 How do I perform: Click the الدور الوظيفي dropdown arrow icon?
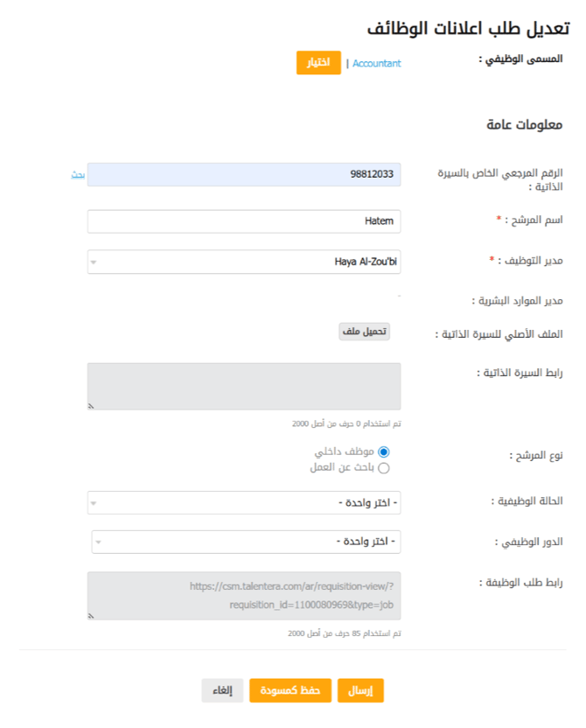[99, 542]
